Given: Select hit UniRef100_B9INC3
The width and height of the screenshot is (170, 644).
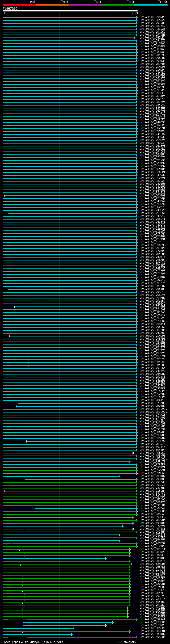Looking at the screenshot, I should (x=152, y=90).
